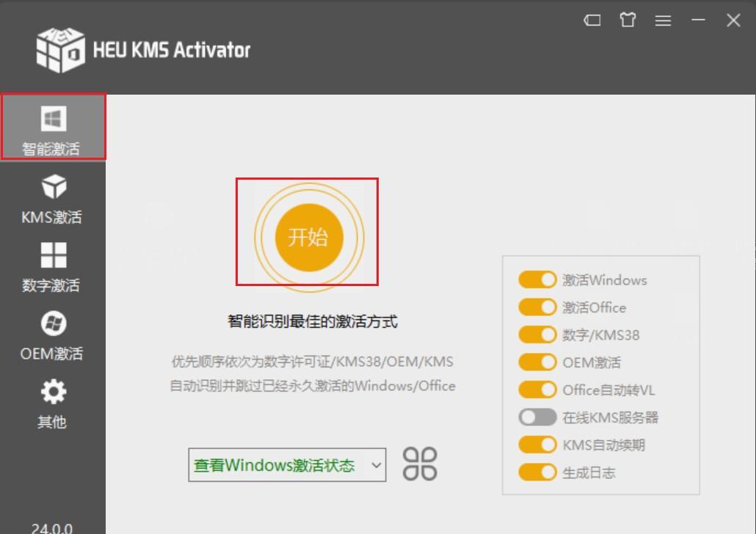Disable the 数字/KMS38 switch
This screenshot has height=534, width=756.
537,334
